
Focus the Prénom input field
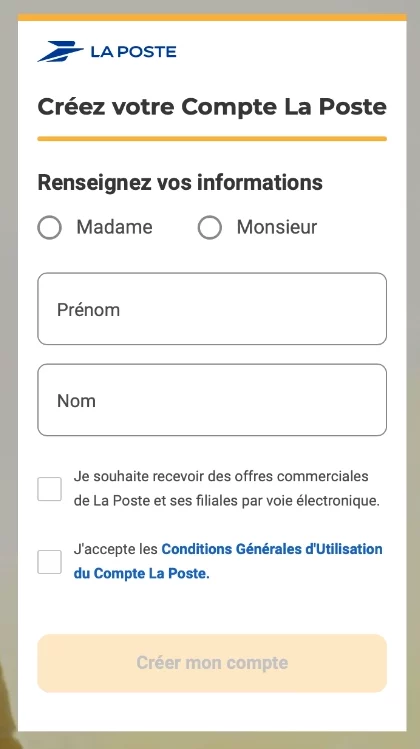click(212, 309)
